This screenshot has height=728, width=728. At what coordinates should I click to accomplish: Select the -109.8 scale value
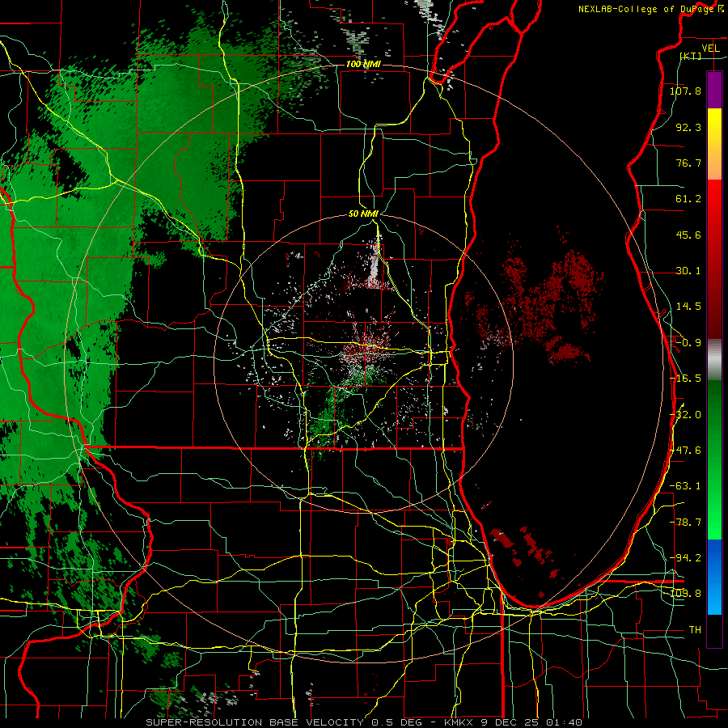click(686, 594)
